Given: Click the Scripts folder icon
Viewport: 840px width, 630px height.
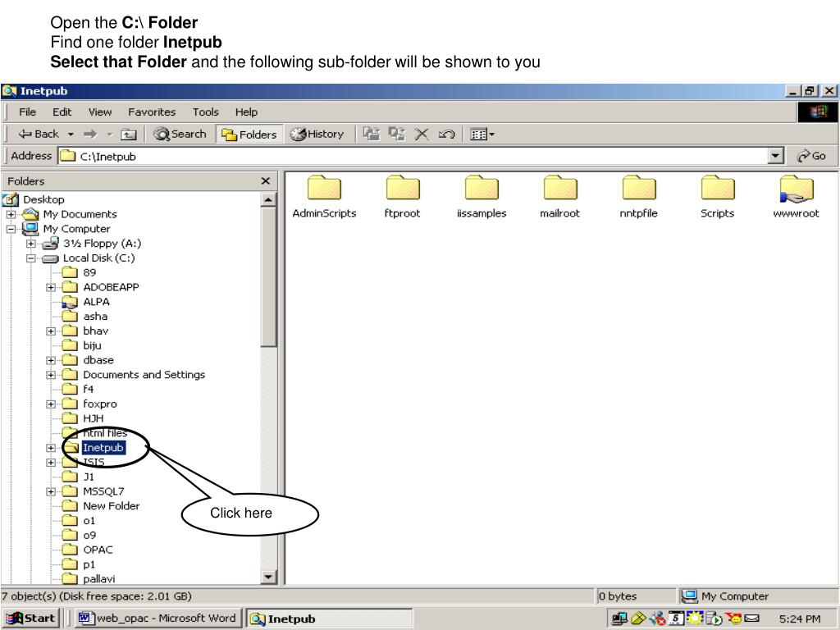Looking at the screenshot, I should (717, 189).
